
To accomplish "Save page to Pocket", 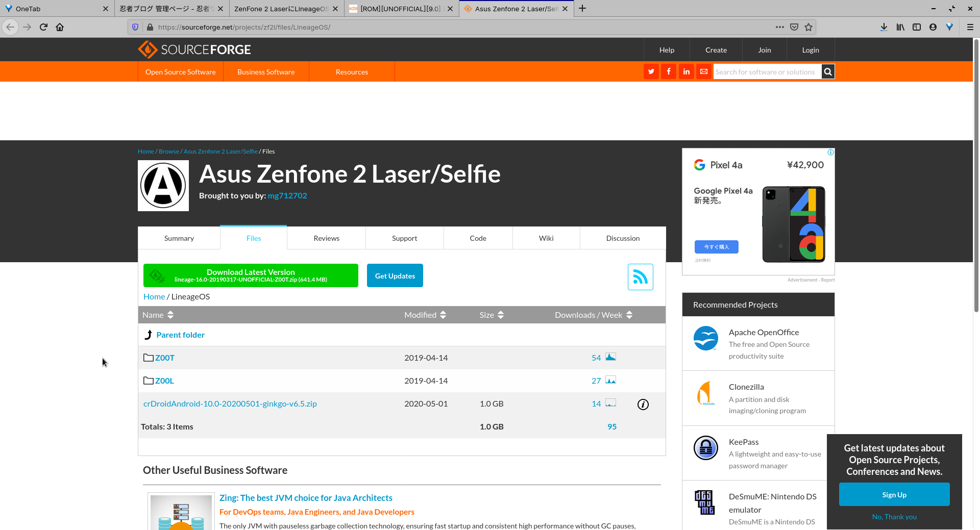I will coord(794,27).
